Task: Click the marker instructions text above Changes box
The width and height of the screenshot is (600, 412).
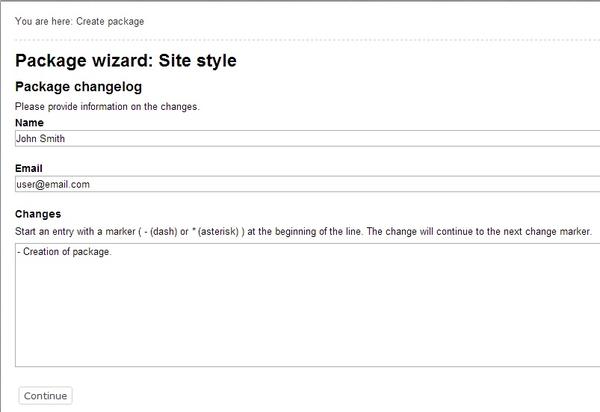Action: click(x=303, y=231)
